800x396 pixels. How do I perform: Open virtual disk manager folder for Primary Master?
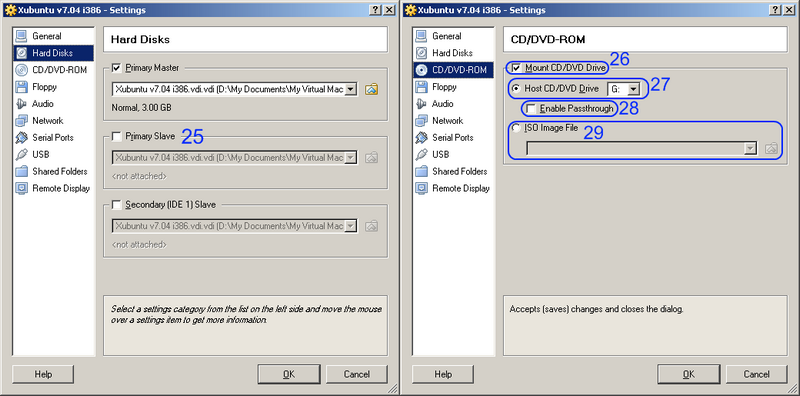click(371, 89)
